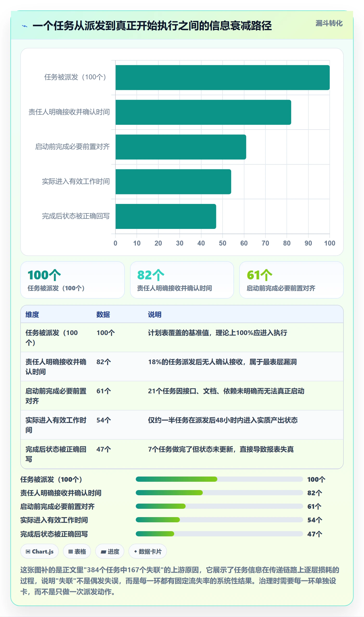
Task: Click note starting 21个任务因接口
Action: pos(226,391)
